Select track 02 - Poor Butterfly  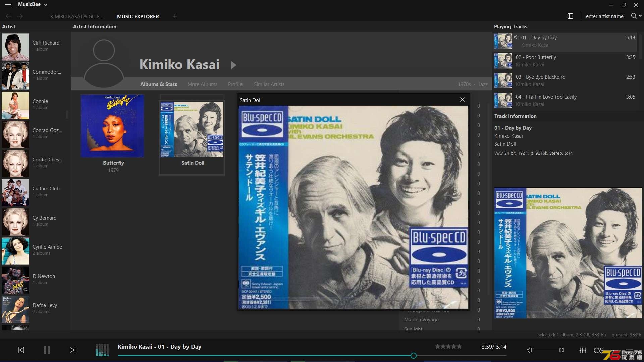pos(565,61)
